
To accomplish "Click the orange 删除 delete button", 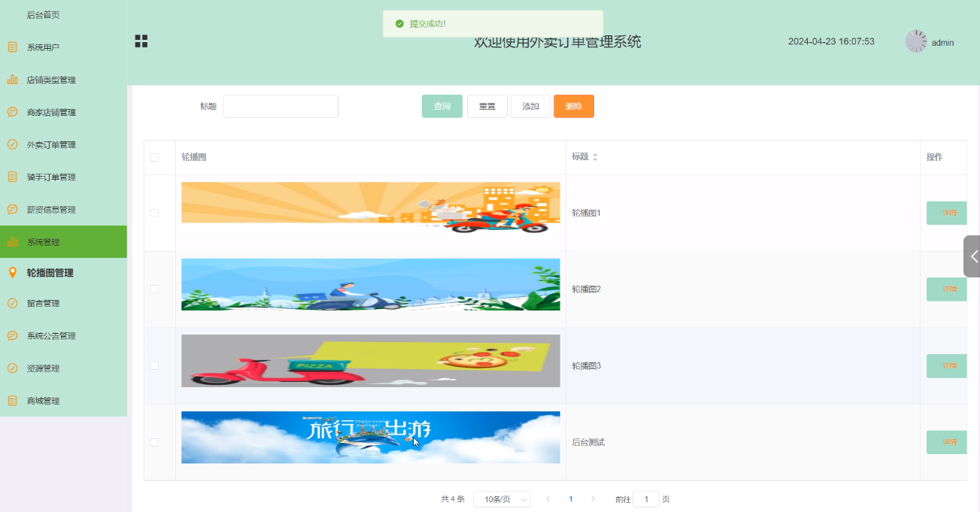I will tap(574, 106).
